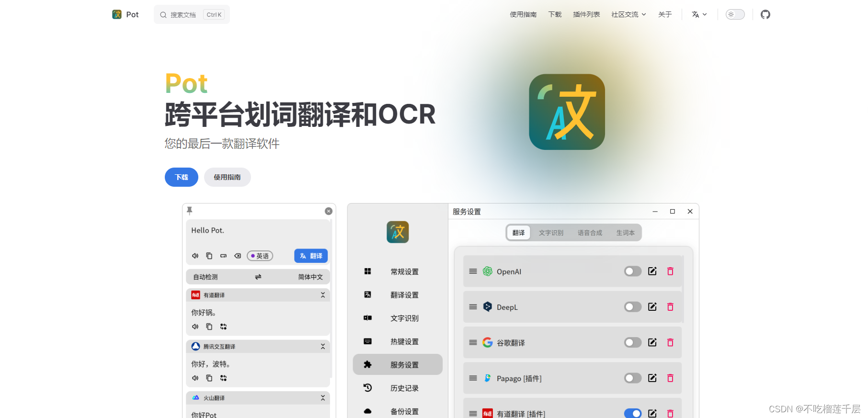The image size is (868, 418).
Task: Copy the 你好锅 translation result
Action: click(209, 327)
